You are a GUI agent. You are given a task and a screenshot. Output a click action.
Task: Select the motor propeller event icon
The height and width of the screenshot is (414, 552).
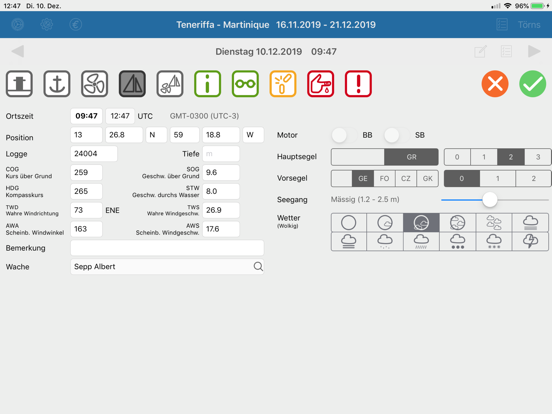point(94,84)
